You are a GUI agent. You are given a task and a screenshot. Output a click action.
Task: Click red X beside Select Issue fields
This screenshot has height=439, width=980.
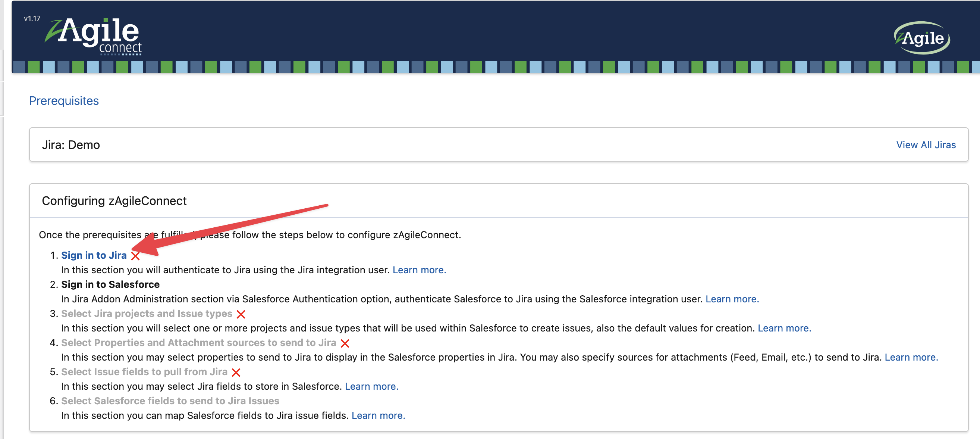tap(236, 373)
